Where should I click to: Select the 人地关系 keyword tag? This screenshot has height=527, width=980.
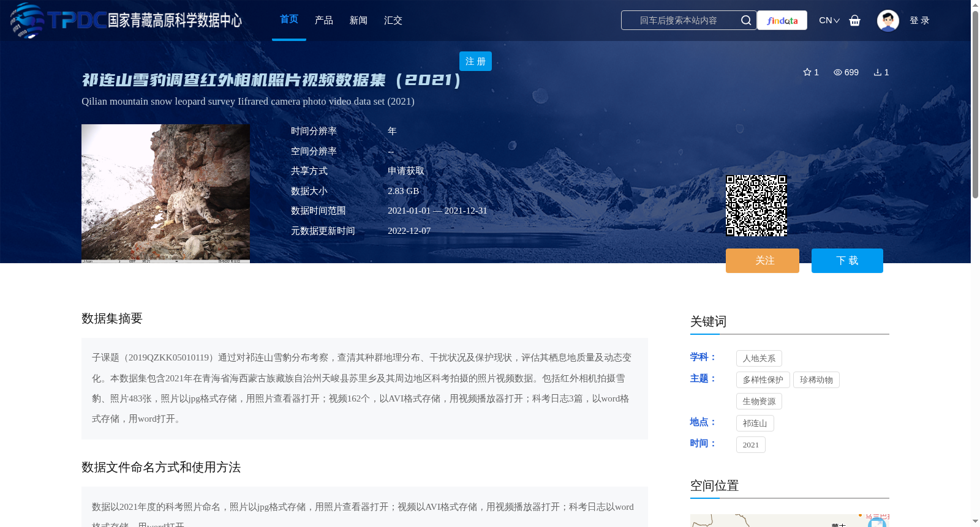(759, 359)
